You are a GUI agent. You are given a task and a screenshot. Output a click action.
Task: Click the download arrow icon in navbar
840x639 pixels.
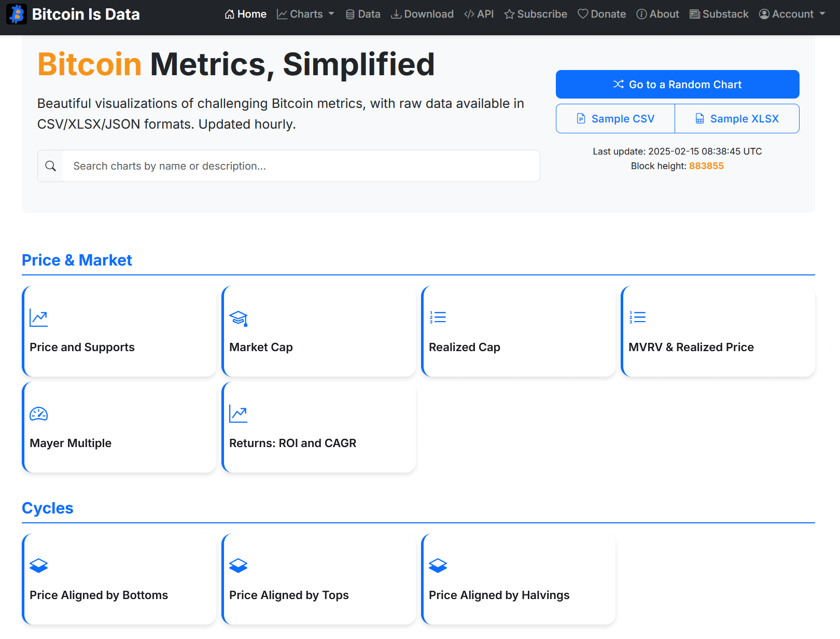[x=396, y=14]
